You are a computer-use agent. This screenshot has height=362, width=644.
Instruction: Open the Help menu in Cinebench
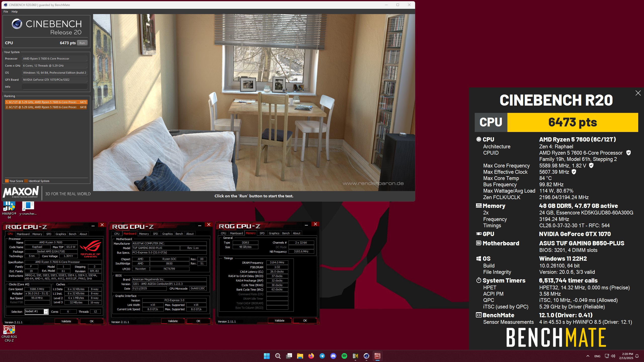coord(15,12)
